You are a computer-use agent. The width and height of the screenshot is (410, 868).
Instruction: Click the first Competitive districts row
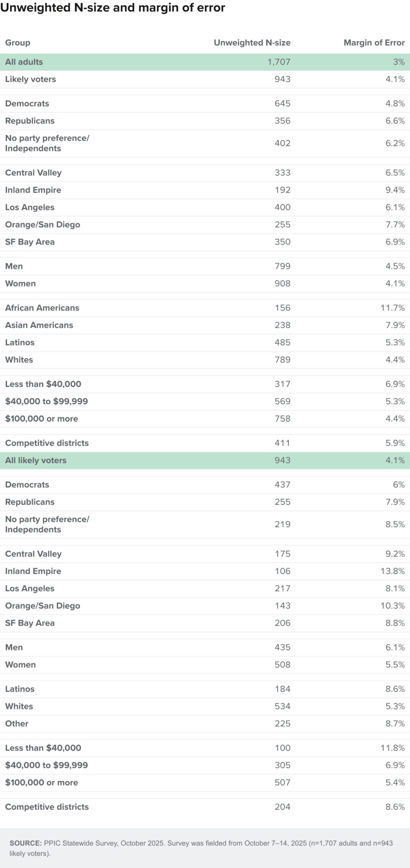click(x=205, y=443)
